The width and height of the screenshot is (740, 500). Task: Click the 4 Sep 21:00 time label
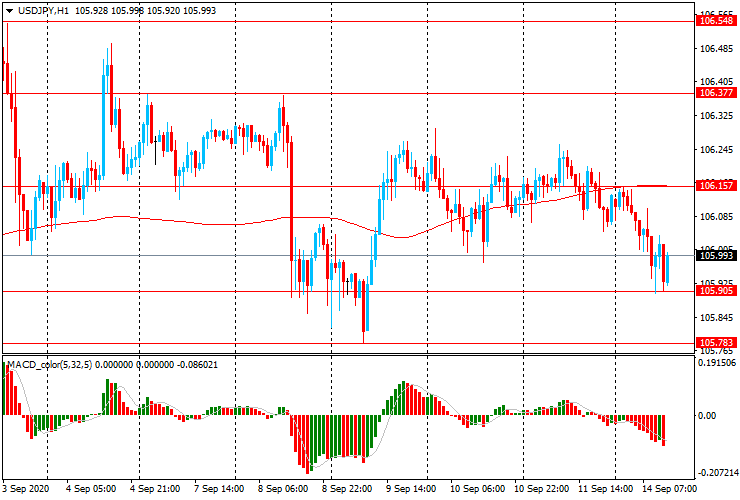(x=155, y=490)
